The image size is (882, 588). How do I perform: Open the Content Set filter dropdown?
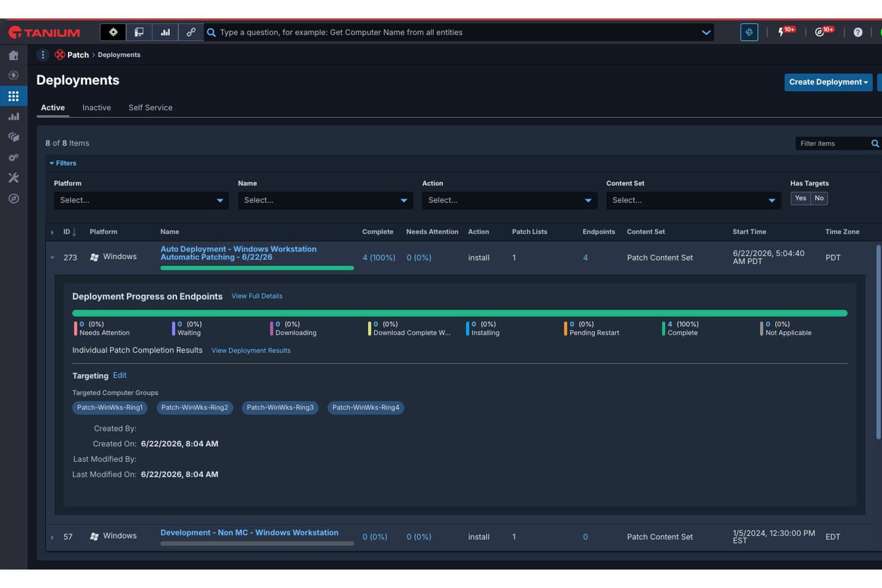[x=694, y=200]
